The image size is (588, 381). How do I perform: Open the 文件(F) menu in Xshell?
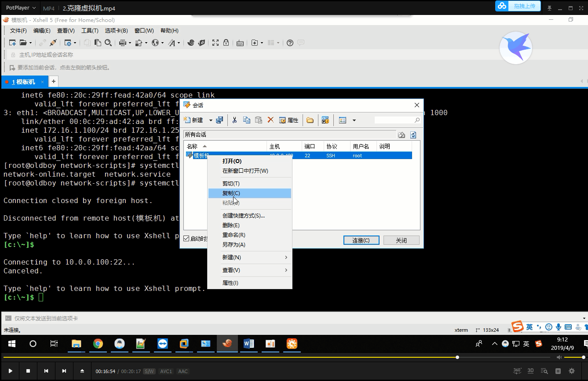(x=18, y=30)
